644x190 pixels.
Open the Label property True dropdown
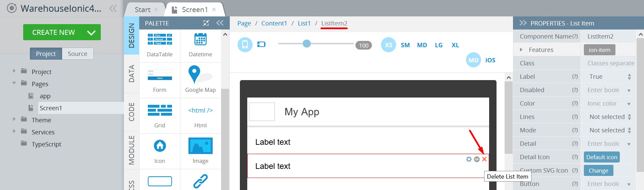pos(608,76)
